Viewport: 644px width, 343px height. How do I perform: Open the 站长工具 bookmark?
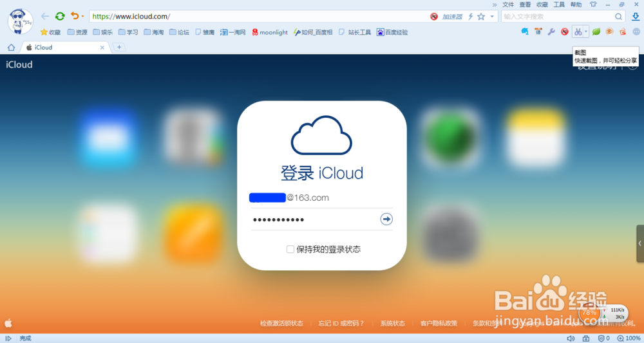355,32
